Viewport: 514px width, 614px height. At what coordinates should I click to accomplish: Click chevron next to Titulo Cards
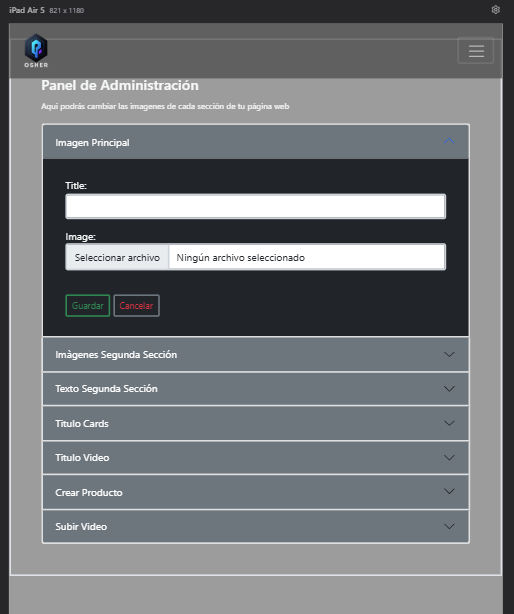[449, 423]
